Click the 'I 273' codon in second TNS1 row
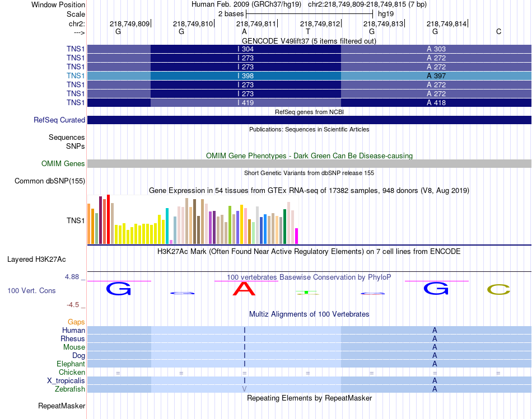 pos(246,58)
